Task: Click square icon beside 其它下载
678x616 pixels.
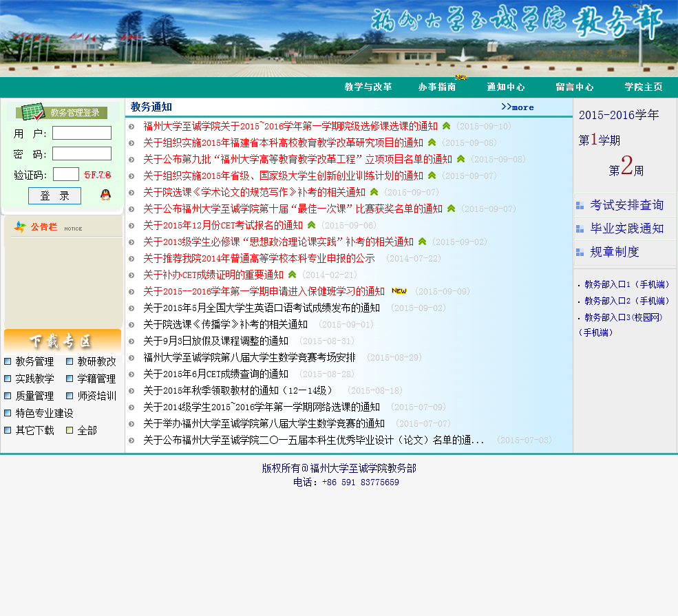Action: tap(8, 430)
